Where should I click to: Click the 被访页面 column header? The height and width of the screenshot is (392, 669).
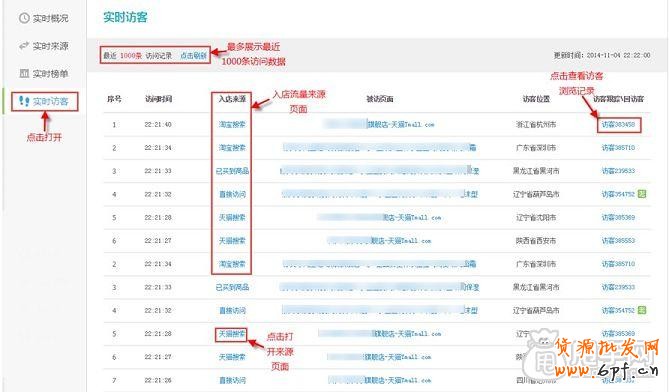380,99
